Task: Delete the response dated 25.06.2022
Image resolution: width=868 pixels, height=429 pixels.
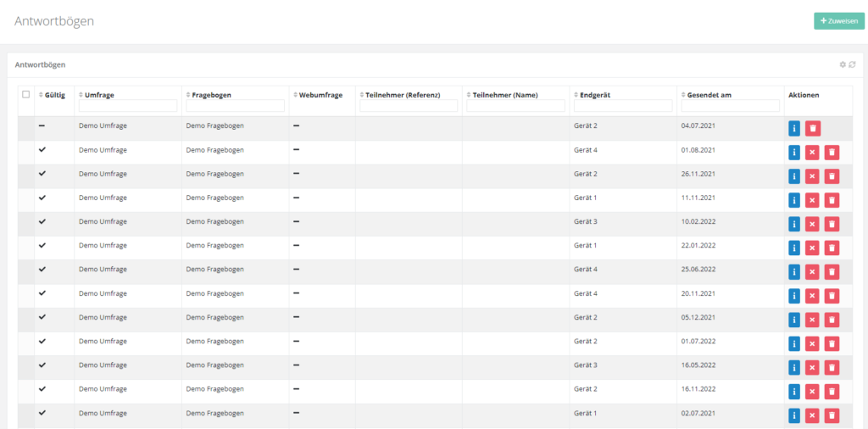Action: click(x=832, y=272)
